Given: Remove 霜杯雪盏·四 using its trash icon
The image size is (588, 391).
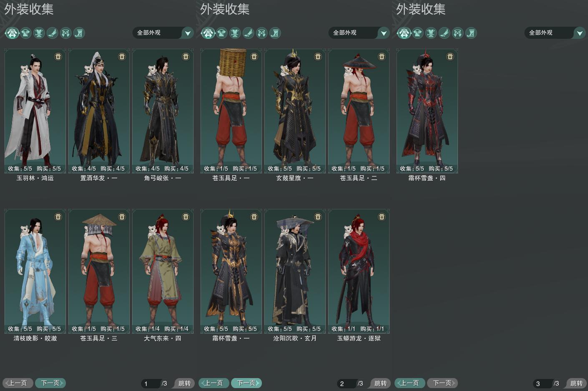Looking at the screenshot, I should [450, 56].
